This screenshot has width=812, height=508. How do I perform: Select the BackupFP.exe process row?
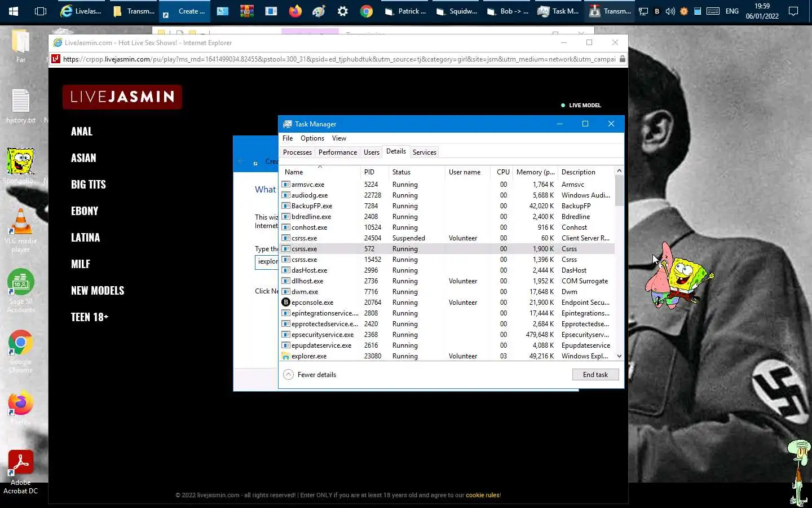tap(448, 206)
